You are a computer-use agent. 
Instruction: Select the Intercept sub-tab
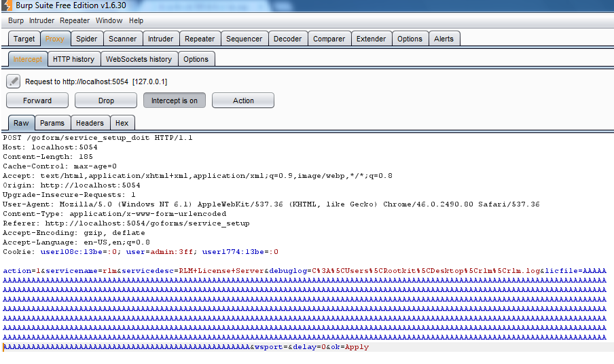click(27, 59)
